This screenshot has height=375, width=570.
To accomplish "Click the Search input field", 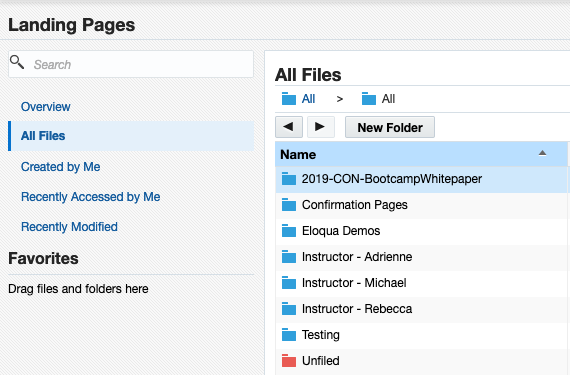I will point(131,64).
